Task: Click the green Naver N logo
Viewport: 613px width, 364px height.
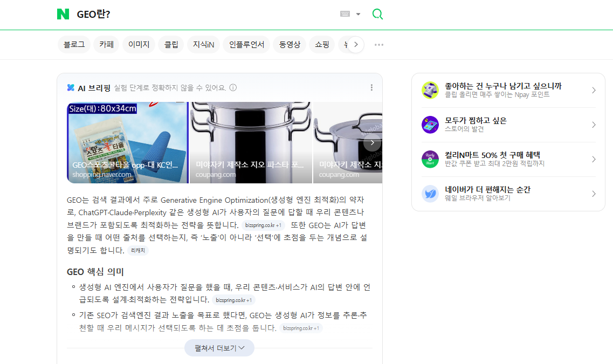Action: click(63, 14)
